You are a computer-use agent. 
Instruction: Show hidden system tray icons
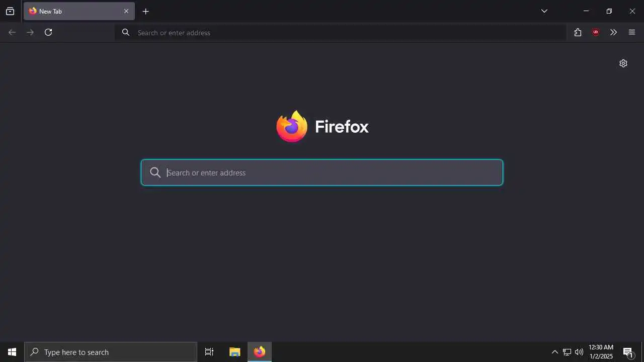pos(554,352)
